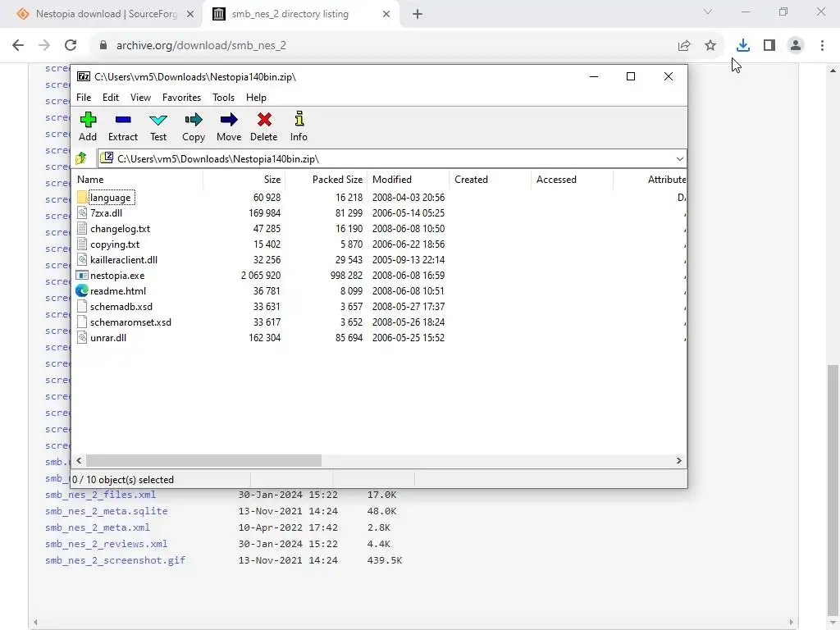View site information lock icon
The height and width of the screenshot is (630, 840).
[x=103, y=46]
